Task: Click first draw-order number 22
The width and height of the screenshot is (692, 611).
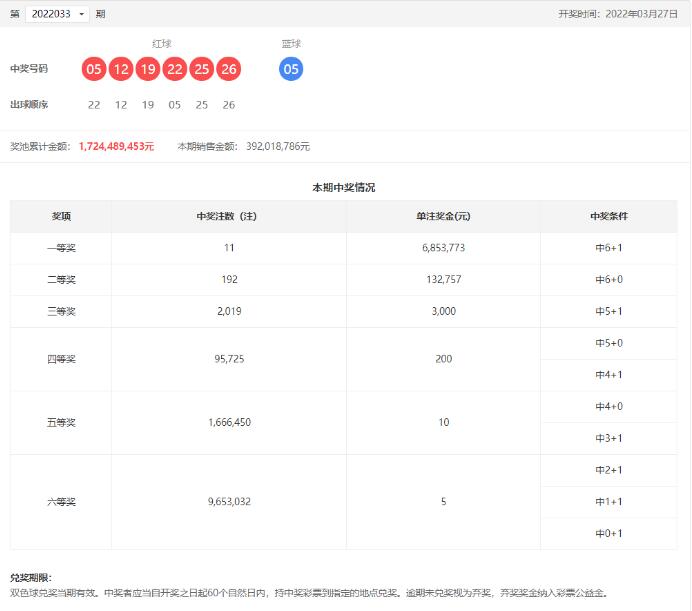Action: click(94, 105)
